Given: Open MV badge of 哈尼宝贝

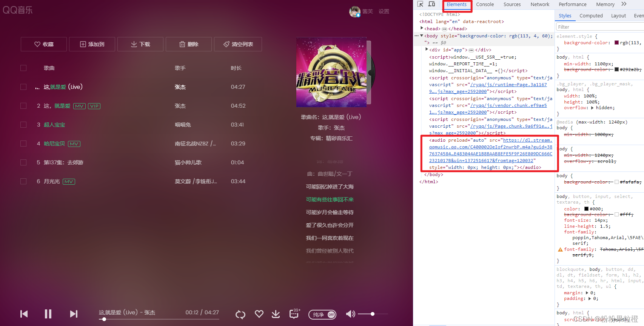Looking at the screenshot, I should pos(74,144).
